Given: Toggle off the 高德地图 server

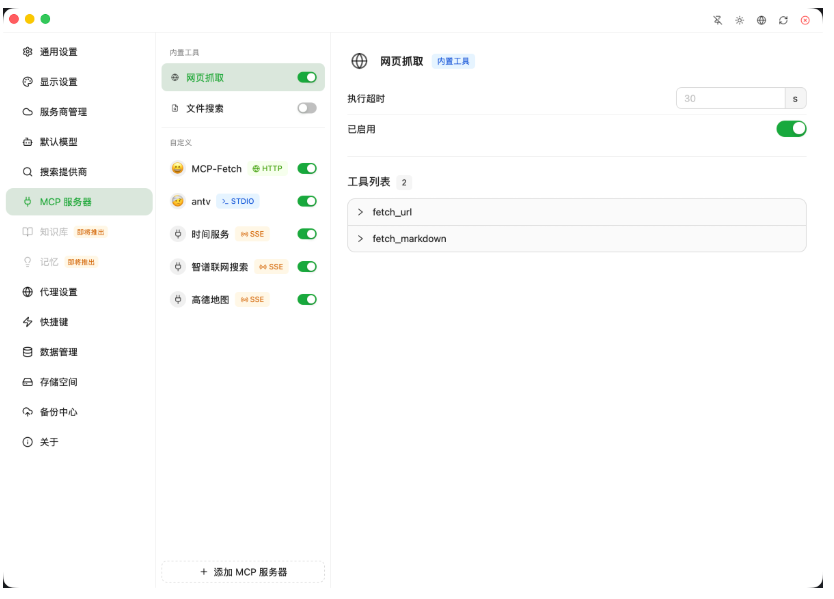Looking at the screenshot, I should point(307,300).
